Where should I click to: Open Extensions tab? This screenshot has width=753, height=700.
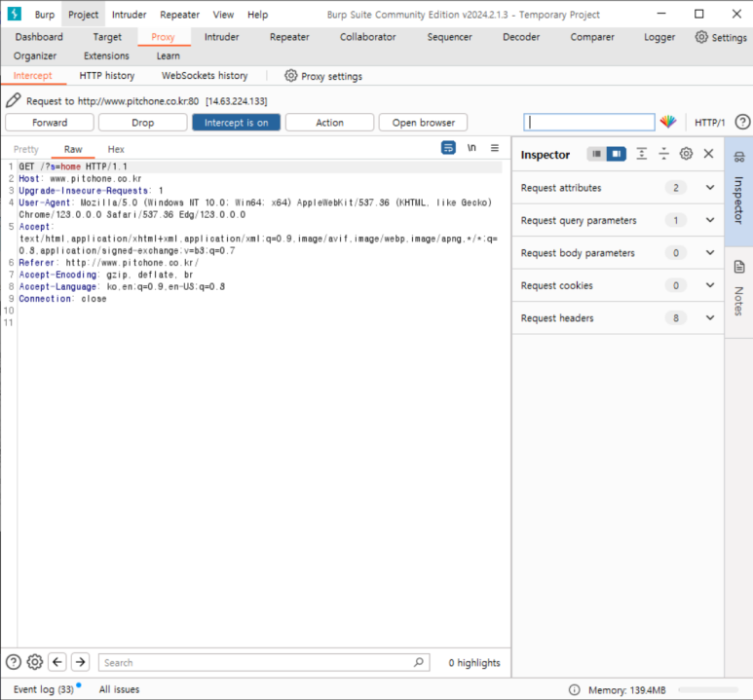tap(106, 55)
